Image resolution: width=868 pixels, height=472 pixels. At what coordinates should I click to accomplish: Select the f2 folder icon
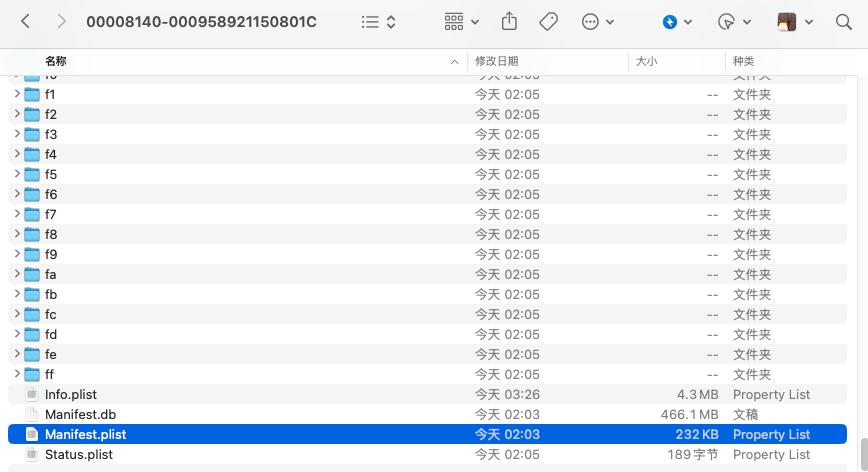click(x=32, y=115)
